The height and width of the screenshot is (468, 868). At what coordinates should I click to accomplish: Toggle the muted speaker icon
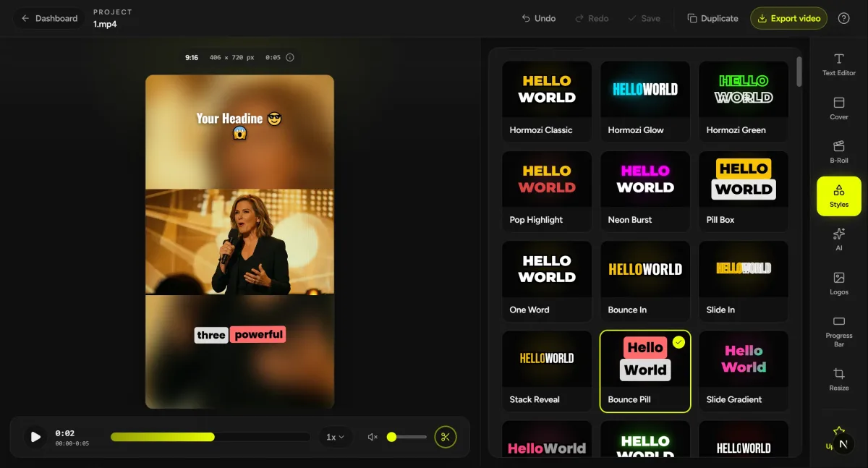coord(373,437)
